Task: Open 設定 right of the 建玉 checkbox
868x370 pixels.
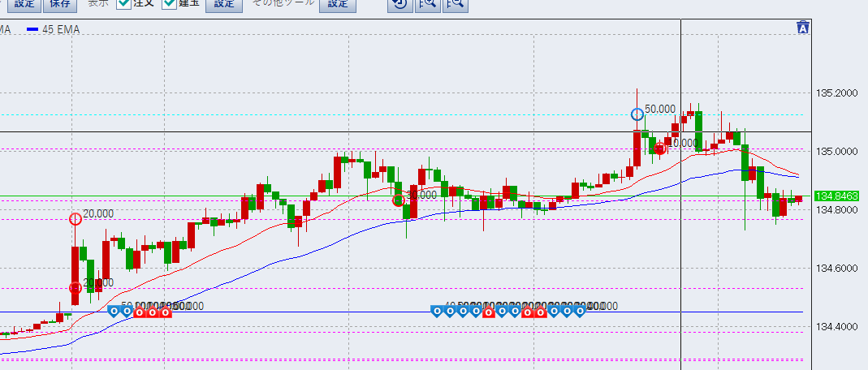Action: (224, 4)
